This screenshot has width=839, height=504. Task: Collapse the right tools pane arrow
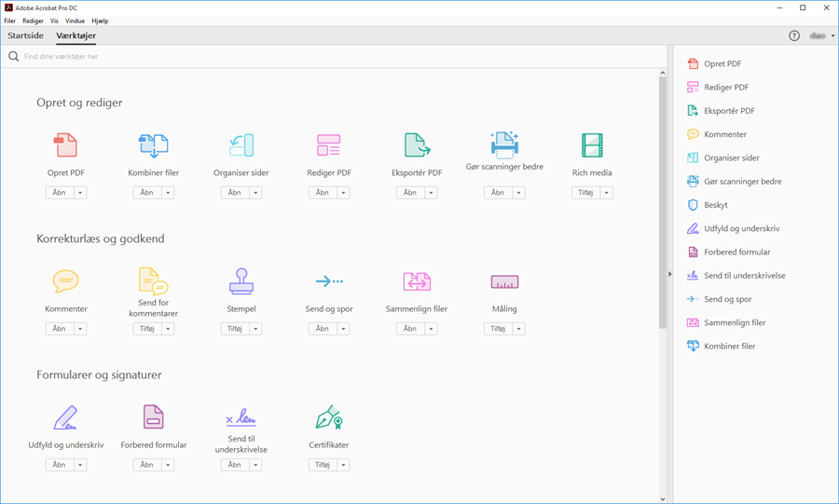[669, 274]
